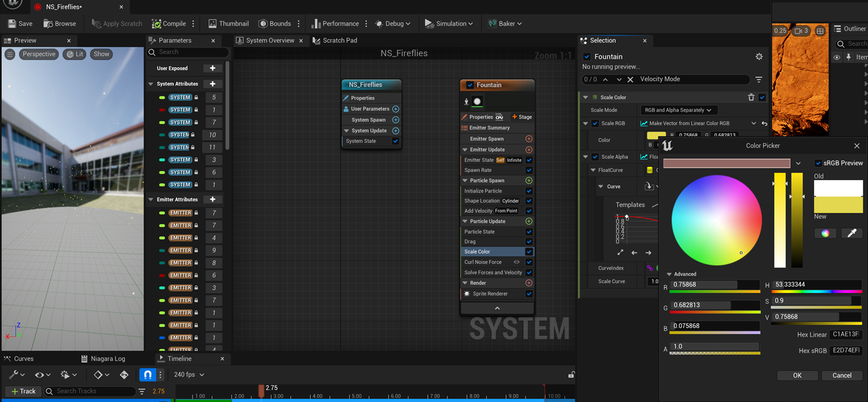Open the Browse asset button

click(x=59, y=24)
